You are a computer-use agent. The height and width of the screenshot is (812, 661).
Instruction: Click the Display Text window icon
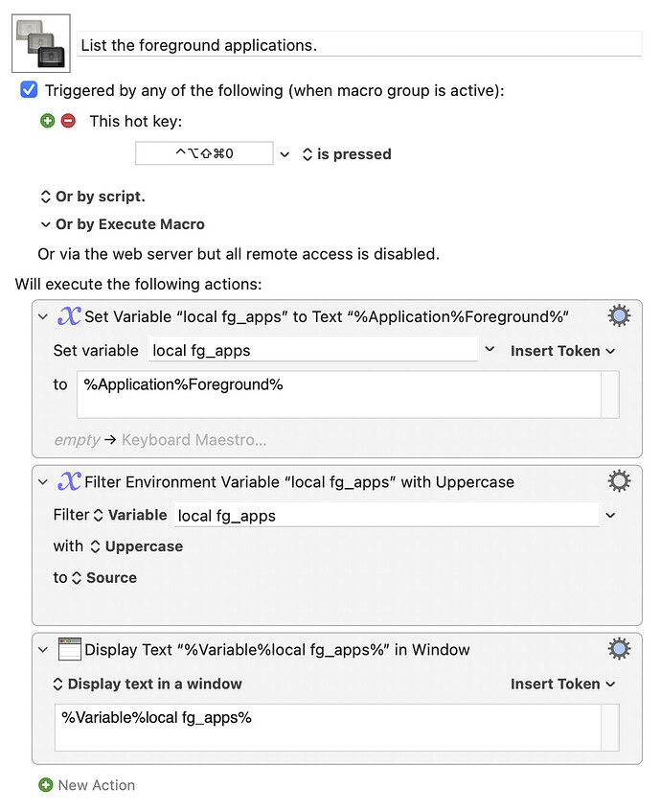(x=70, y=649)
